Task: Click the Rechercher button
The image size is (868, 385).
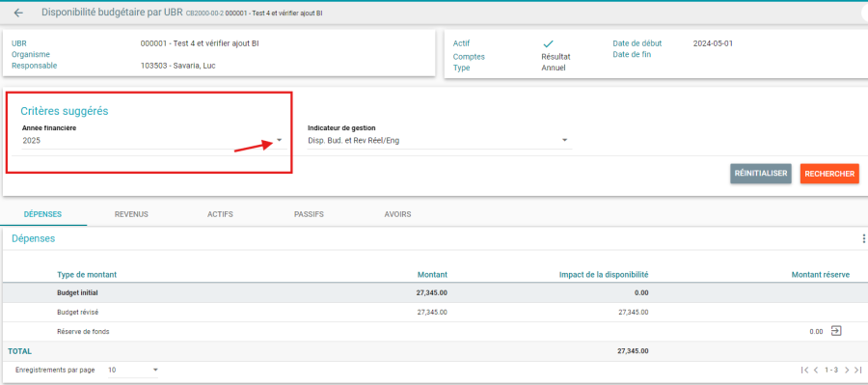Action: pos(829,174)
